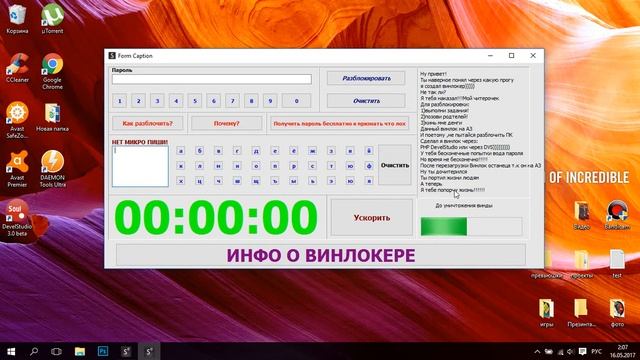Select the DAEMON Tools Ultra shortcut
The width and height of the screenshot is (640, 360).
click(x=52, y=169)
